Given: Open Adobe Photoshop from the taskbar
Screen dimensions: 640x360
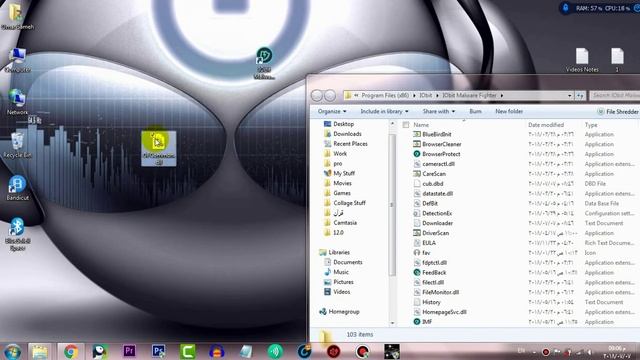Looking at the screenshot, I should 158,351.
